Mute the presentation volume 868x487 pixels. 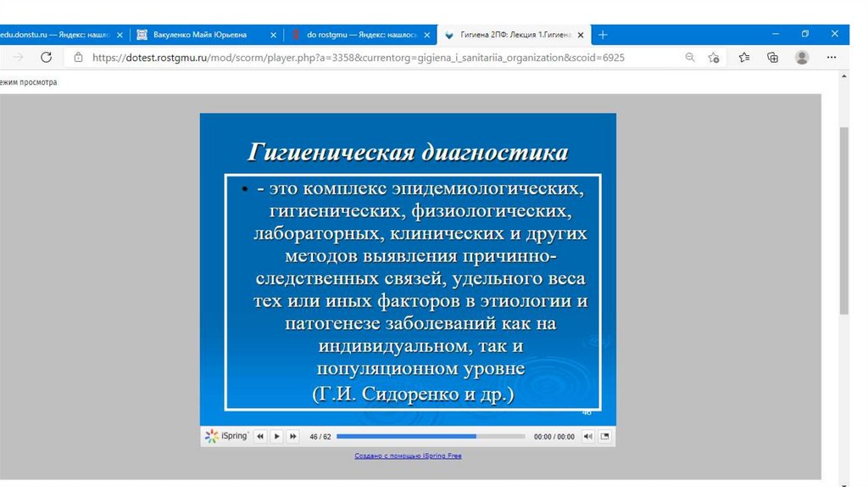pos(587,436)
